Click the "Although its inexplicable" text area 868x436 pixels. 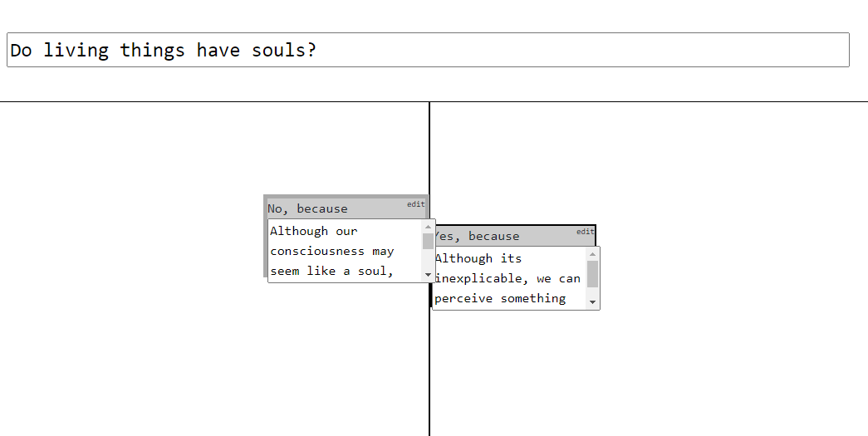508,278
